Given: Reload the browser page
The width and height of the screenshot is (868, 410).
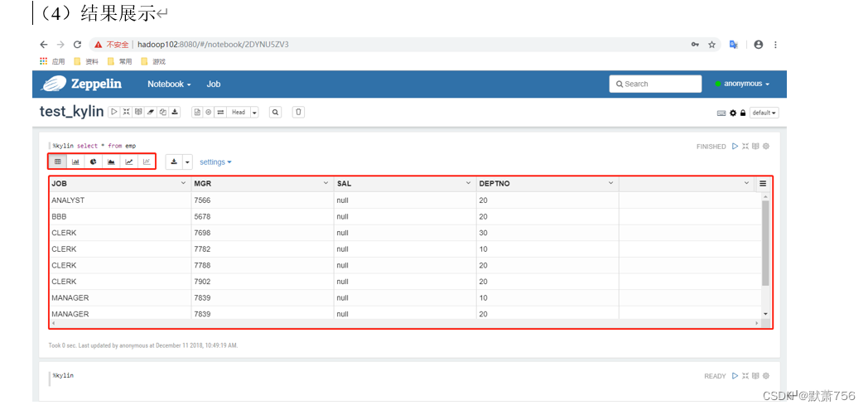Looking at the screenshot, I should pos(78,45).
